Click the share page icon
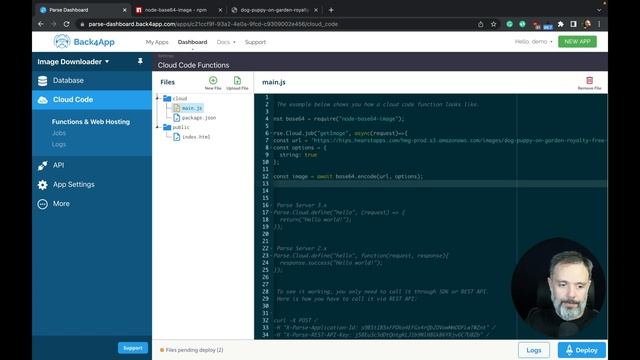 pyautogui.click(x=480, y=24)
